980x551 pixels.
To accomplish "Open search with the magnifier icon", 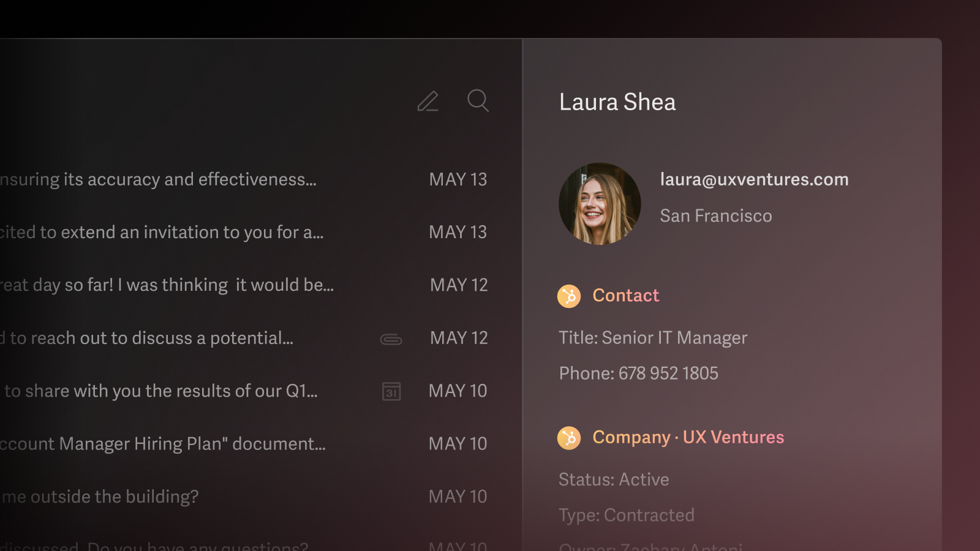I will click(x=478, y=100).
